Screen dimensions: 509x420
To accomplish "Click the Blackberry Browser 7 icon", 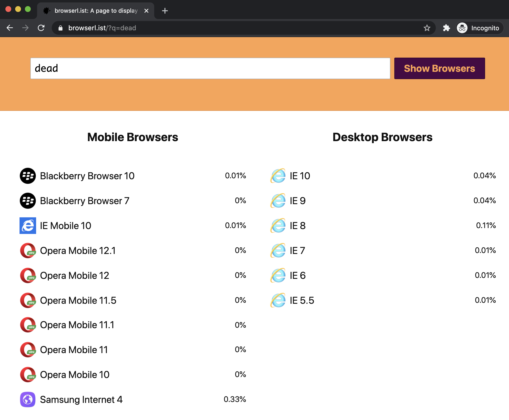I will (x=28, y=201).
